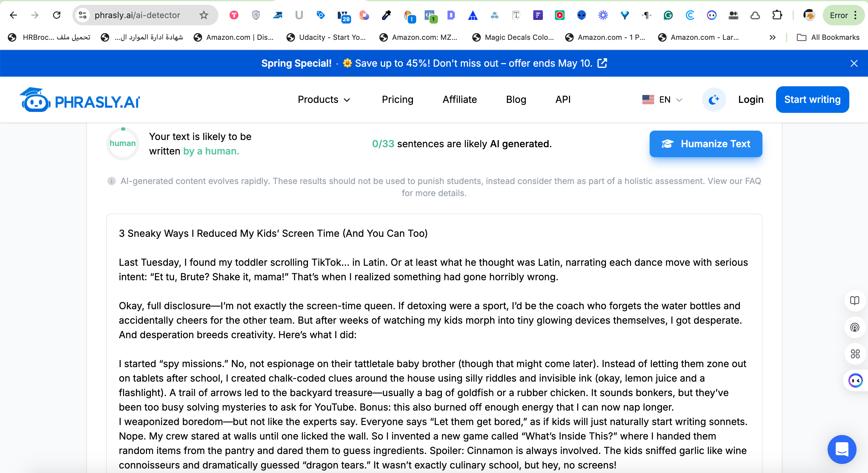The width and height of the screenshot is (868, 473).
Task: Open the blue triangle A extension
Action: 473,15
